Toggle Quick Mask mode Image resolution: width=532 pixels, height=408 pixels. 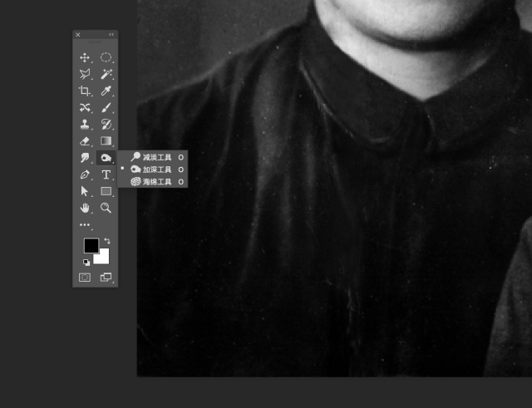84,278
